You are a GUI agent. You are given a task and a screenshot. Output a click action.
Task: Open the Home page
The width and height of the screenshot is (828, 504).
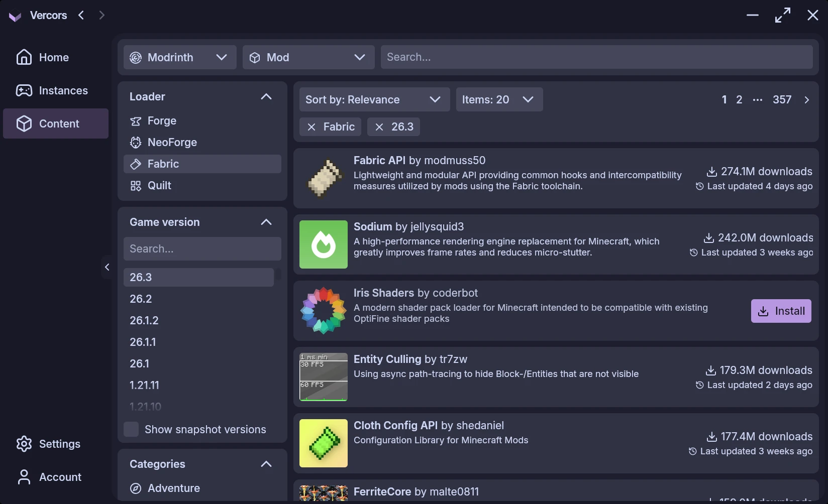point(56,57)
